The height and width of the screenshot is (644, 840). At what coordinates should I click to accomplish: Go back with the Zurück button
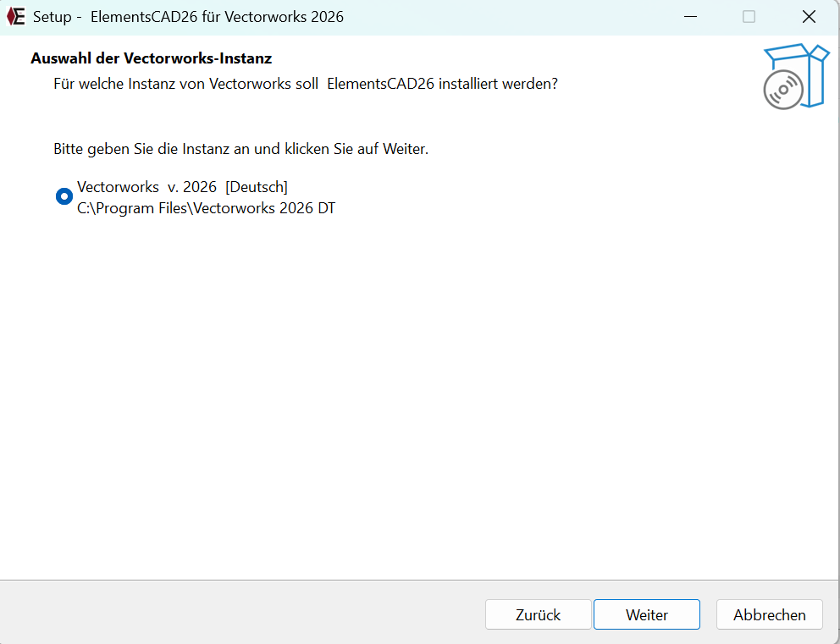click(538, 615)
